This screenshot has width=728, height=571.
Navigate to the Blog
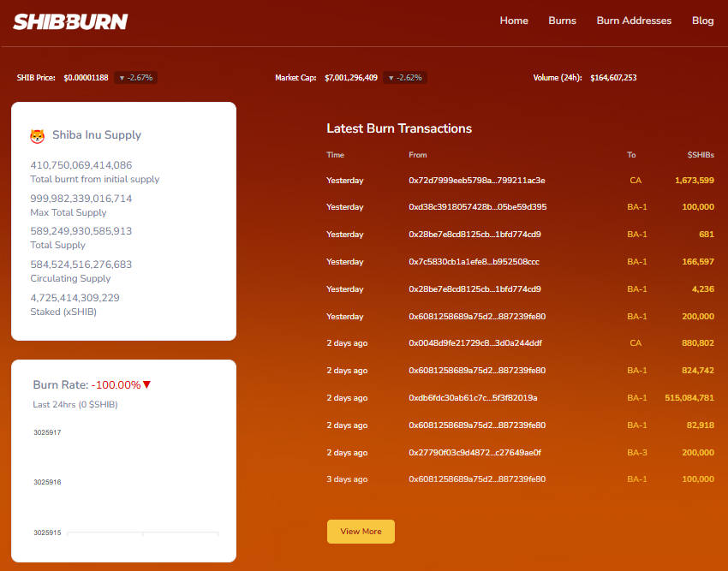[702, 21]
